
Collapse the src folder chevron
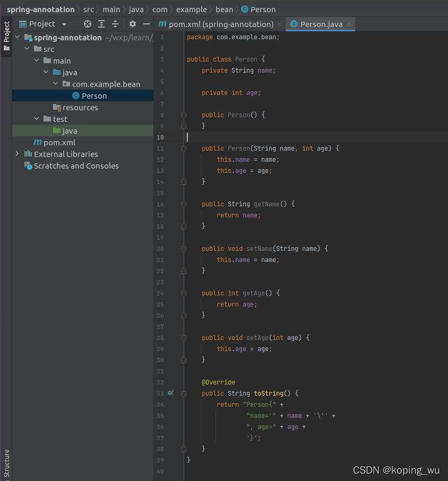27,48
